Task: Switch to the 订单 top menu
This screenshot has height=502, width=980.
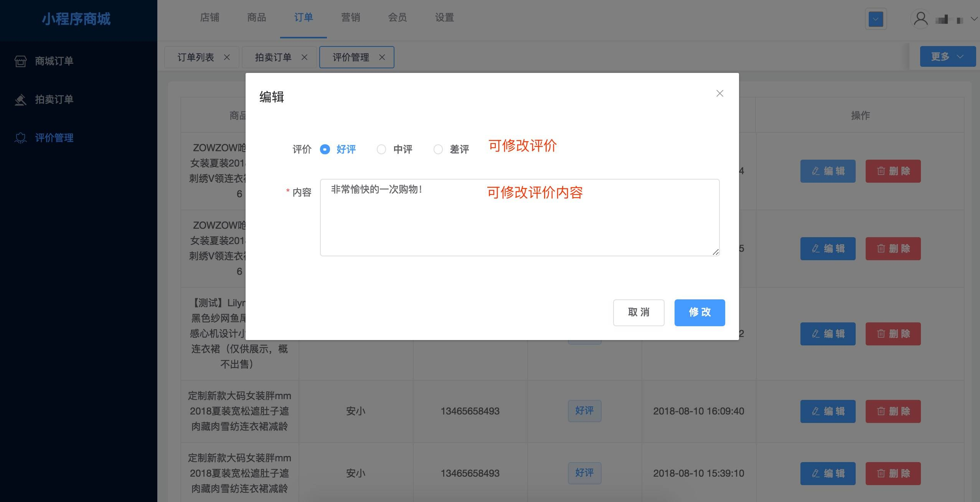Action: pos(304,18)
